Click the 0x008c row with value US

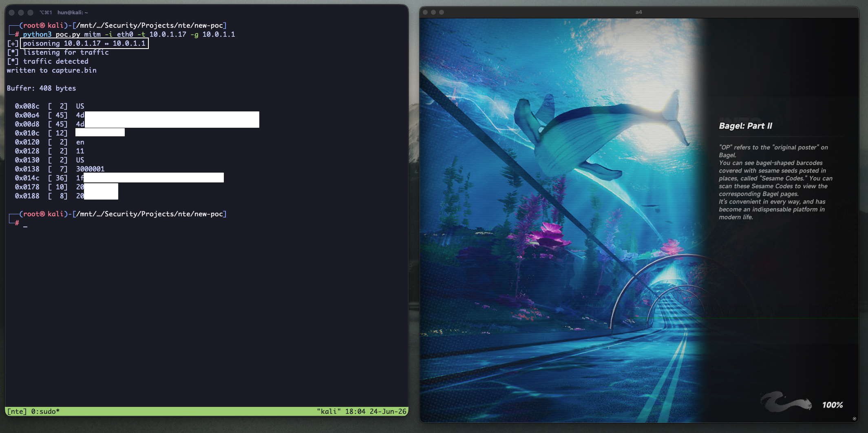pyautogui.click(x=49, y=106)
